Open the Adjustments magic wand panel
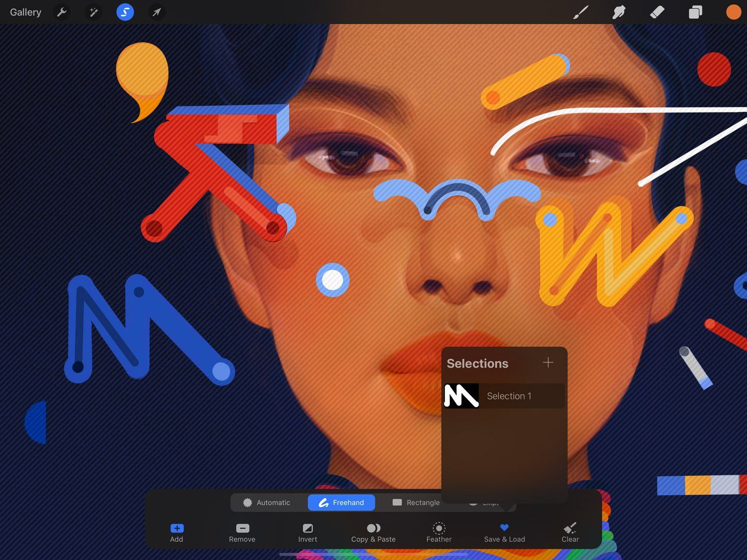Screen dimensions: 747x560 point(93,12)
